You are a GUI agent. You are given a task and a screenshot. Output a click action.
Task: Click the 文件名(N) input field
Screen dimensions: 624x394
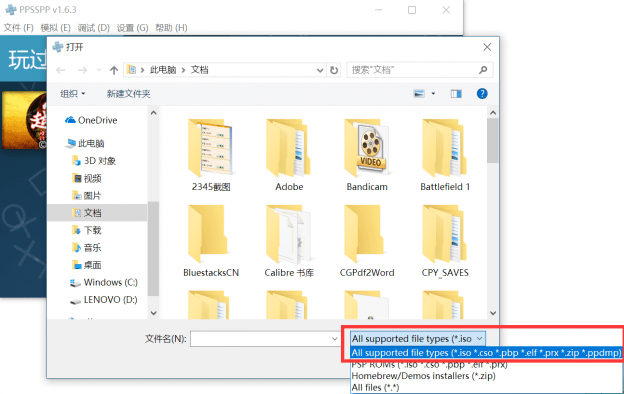(x=260, y=339)
